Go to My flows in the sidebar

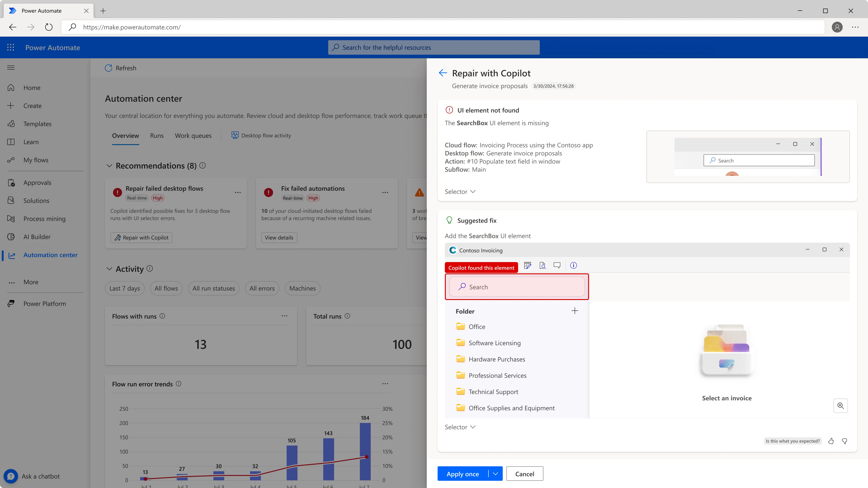click(36, 160)
